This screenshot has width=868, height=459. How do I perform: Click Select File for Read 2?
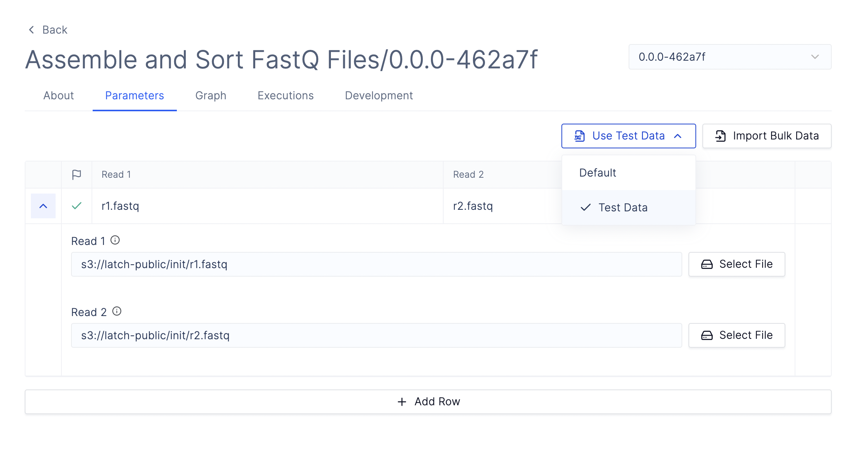click(736, 335)
